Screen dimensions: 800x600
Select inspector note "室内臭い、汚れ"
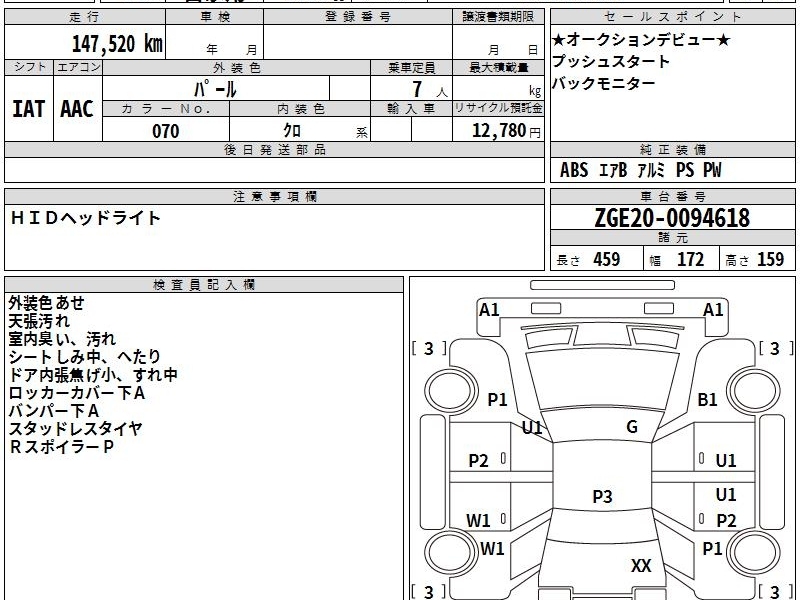[62, 339]
